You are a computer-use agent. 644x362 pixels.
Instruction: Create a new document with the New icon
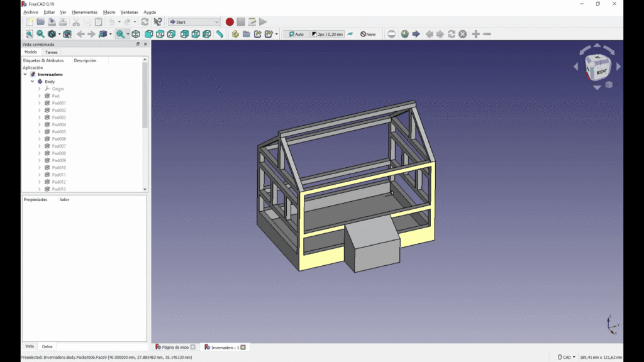point(30,22)
